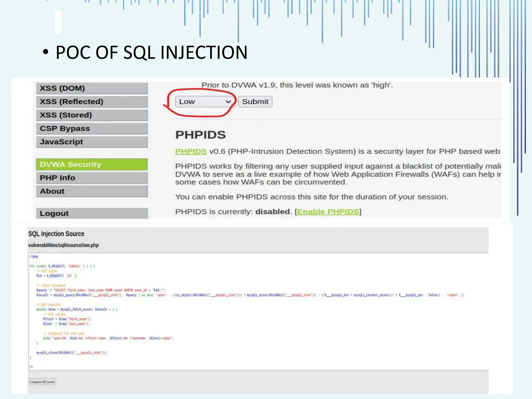Open the CSP Bypass menu item
The image size is (532, 399).
tap(92, 129)
